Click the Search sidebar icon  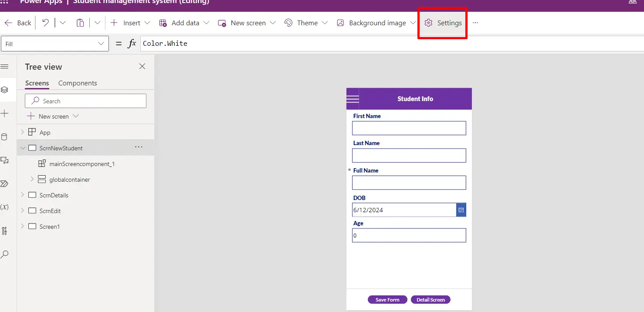click(x=4, y=254)
